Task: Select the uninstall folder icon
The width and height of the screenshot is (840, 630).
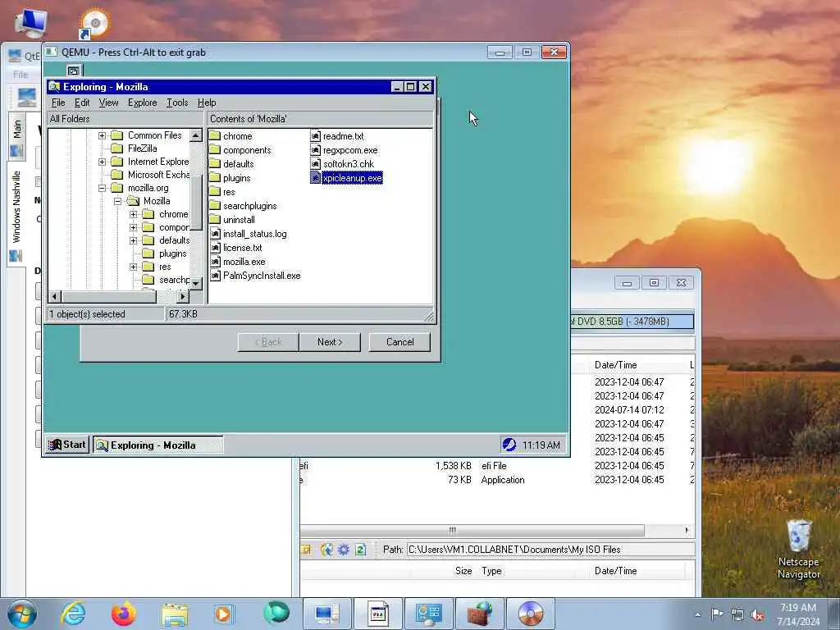Action: (215, 219)
